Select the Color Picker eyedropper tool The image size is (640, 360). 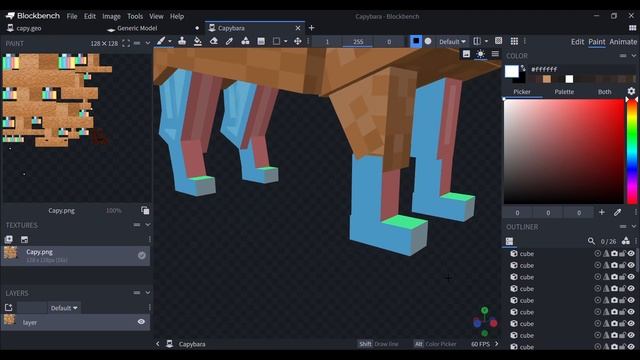point(229,41)
